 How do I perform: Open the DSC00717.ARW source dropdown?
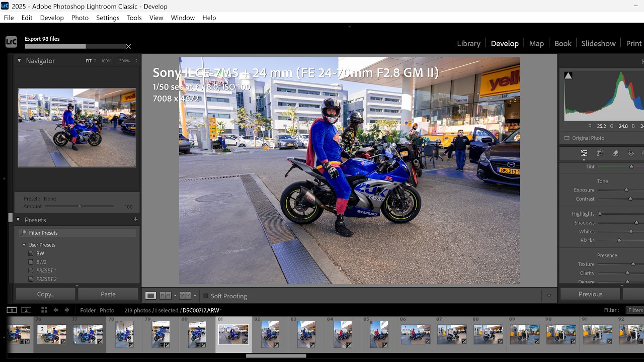click(x=221, y=310)
